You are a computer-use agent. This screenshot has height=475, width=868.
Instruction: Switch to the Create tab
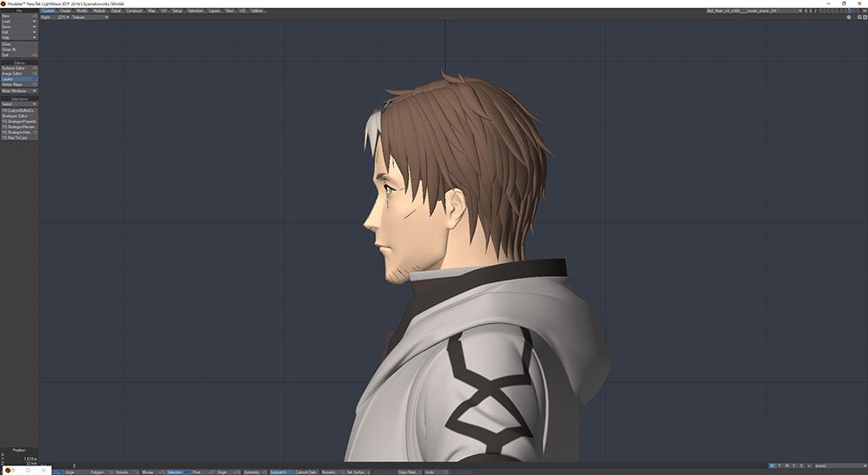tap(65, 11)
